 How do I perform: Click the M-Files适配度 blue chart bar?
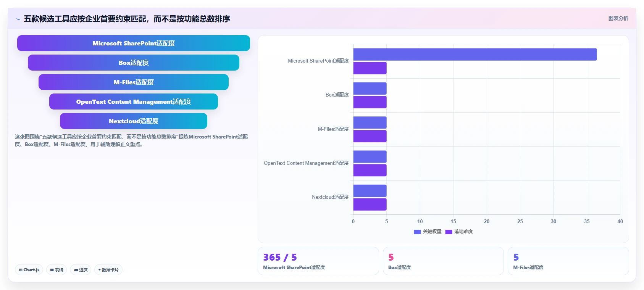click(370, 122)
